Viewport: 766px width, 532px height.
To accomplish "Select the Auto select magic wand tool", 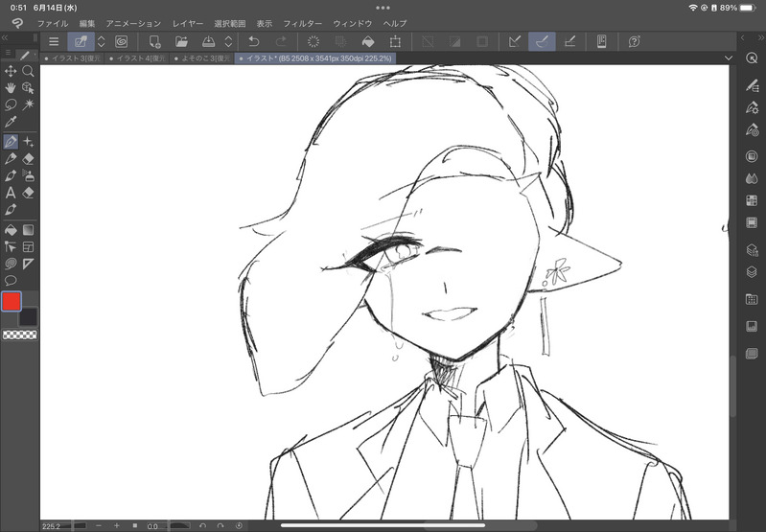I will pyautogui.click(x=29, y=104).
